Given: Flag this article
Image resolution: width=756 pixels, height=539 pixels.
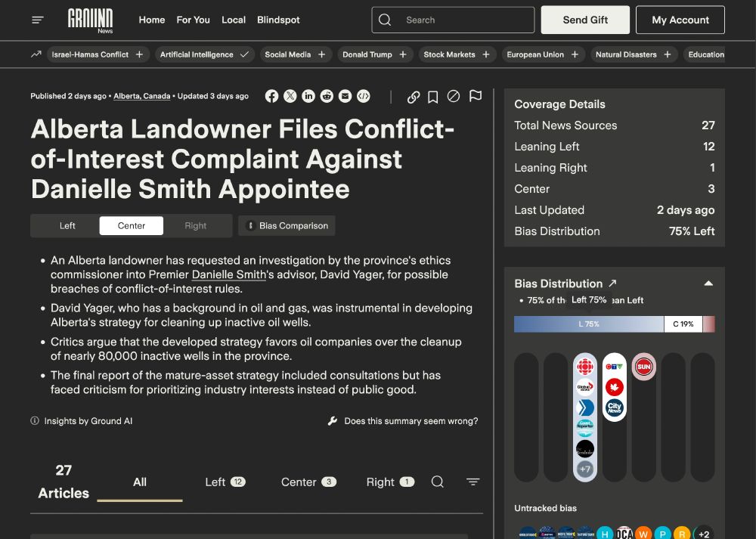Looking at the screenshot, I should [x=476, y=96].
